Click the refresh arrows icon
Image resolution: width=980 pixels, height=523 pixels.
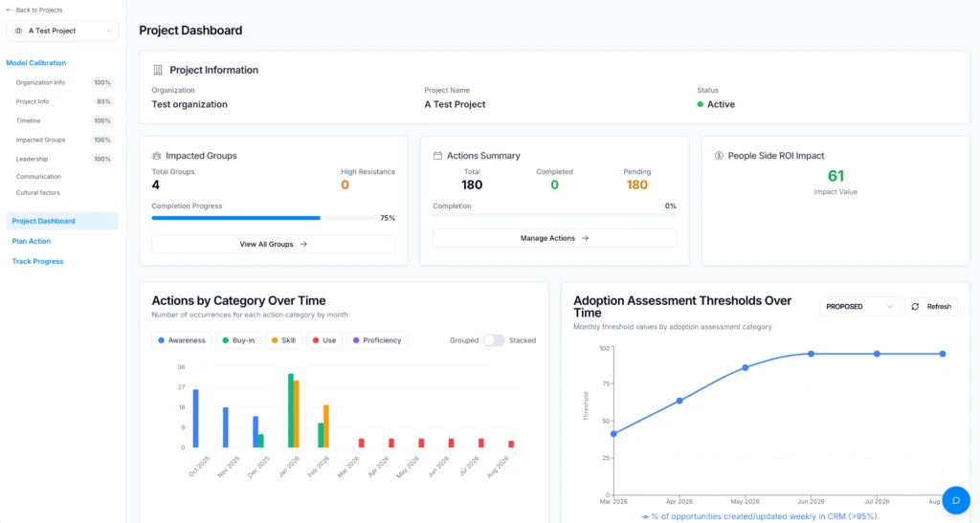915,306
